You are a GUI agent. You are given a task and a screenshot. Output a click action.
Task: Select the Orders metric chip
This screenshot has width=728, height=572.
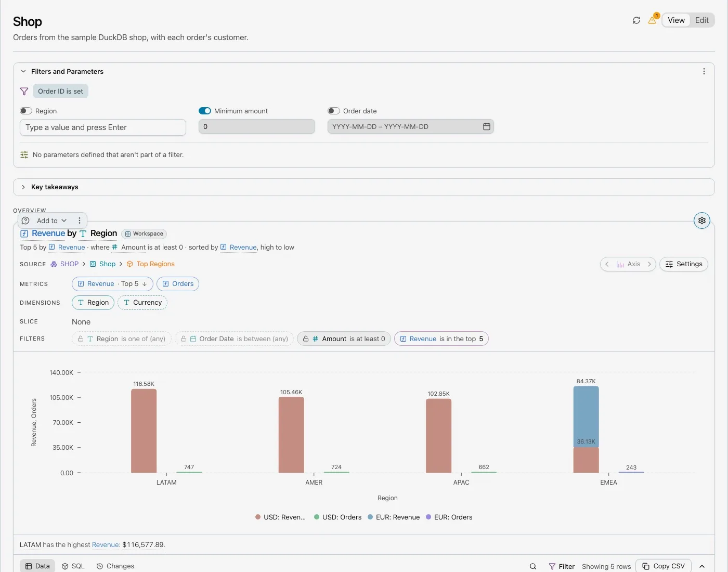[x=178, y=284]
